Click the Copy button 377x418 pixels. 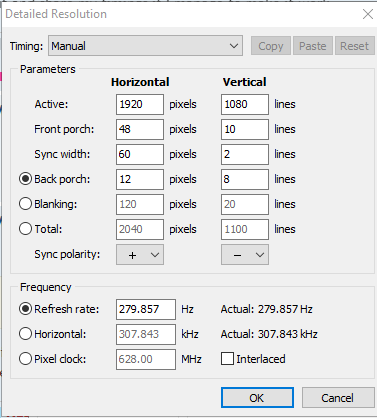tap(271, 46)
